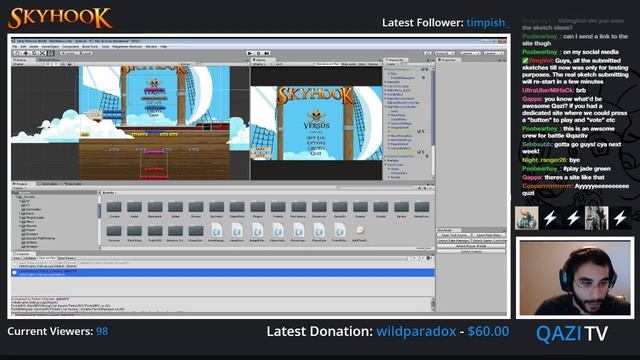Screen dimensions: 640x360
Task: Click the Inspector panel lock icon
Action: click(499, 60)
